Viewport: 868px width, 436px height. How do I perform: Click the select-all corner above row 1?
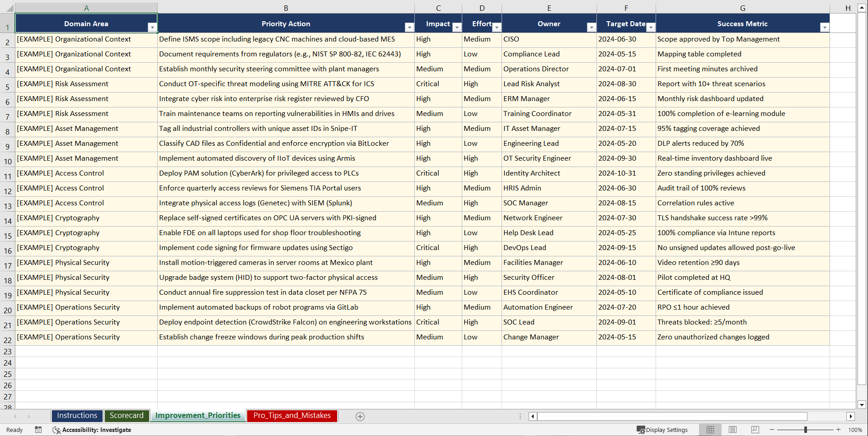tap(10, 8)
